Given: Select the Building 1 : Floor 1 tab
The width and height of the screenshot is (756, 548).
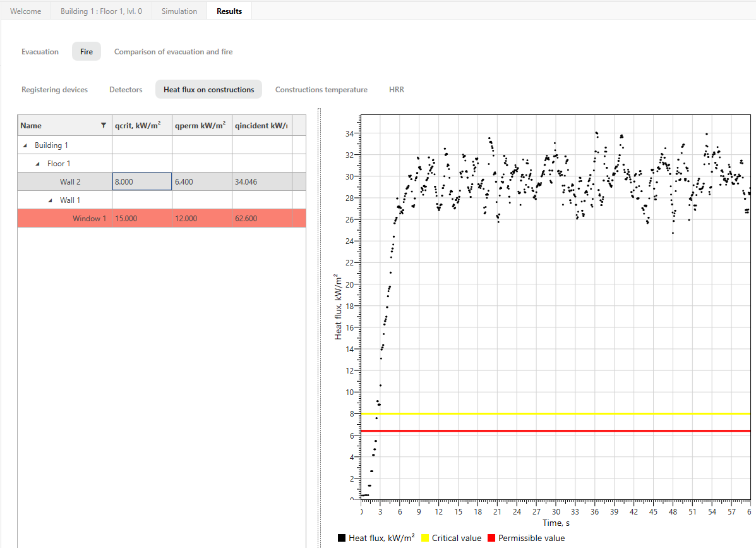Looking at the screenshot, I should click(x=101, y=10).
